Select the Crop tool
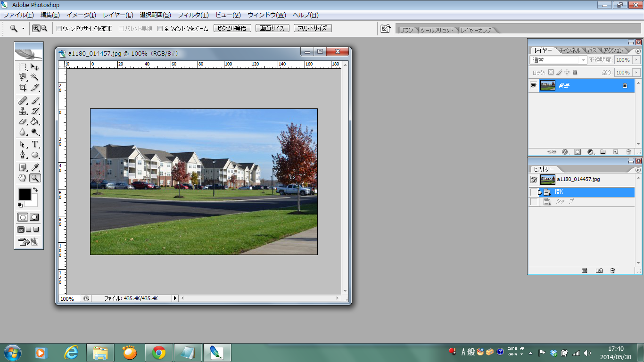The width and height of the screenshot is (644, 362). [x=23, y=88]
